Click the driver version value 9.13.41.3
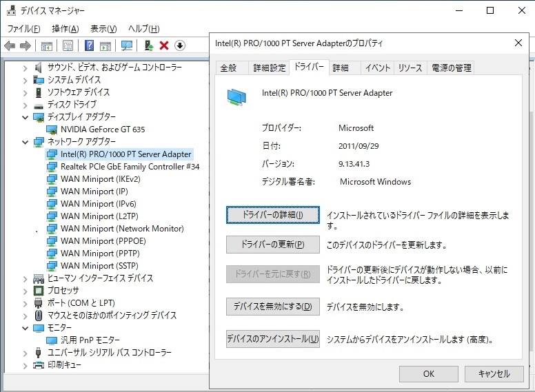 (x=354, y=164)
